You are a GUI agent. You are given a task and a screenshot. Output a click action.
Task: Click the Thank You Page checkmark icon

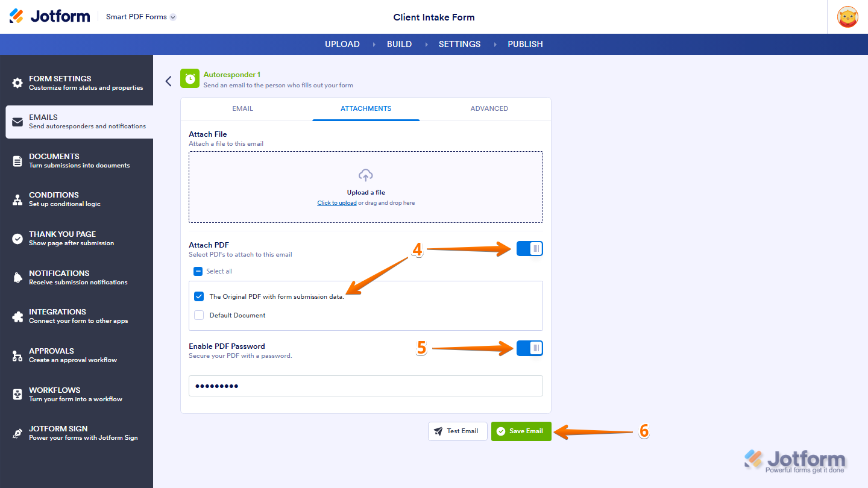coord(17,239)
